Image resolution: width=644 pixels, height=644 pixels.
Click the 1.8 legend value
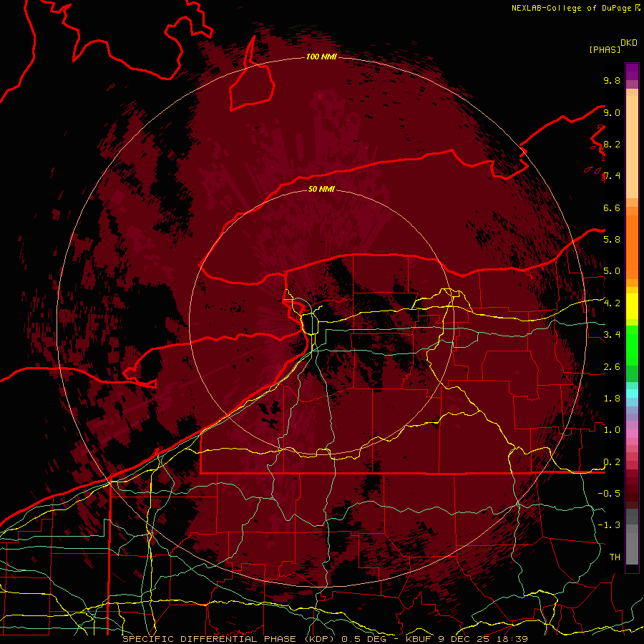click(x=612, y=399)
